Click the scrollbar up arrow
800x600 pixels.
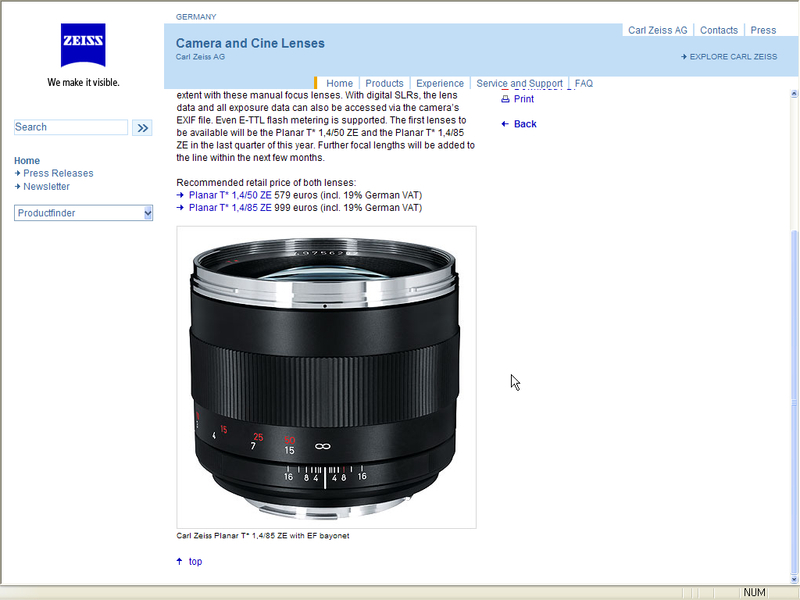[x=794, y=94]
